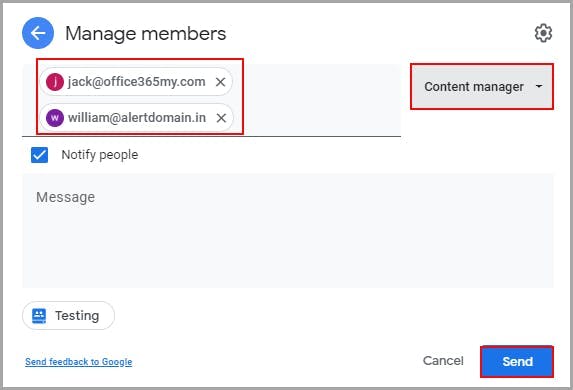Open the Content manager role dropdown

[482, 87]
